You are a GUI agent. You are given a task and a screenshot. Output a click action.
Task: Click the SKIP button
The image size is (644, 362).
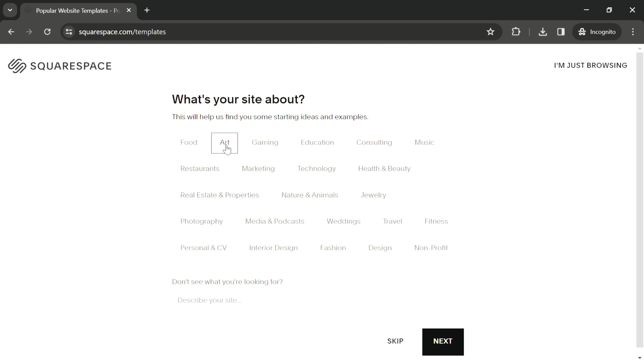tap(395, 342)
